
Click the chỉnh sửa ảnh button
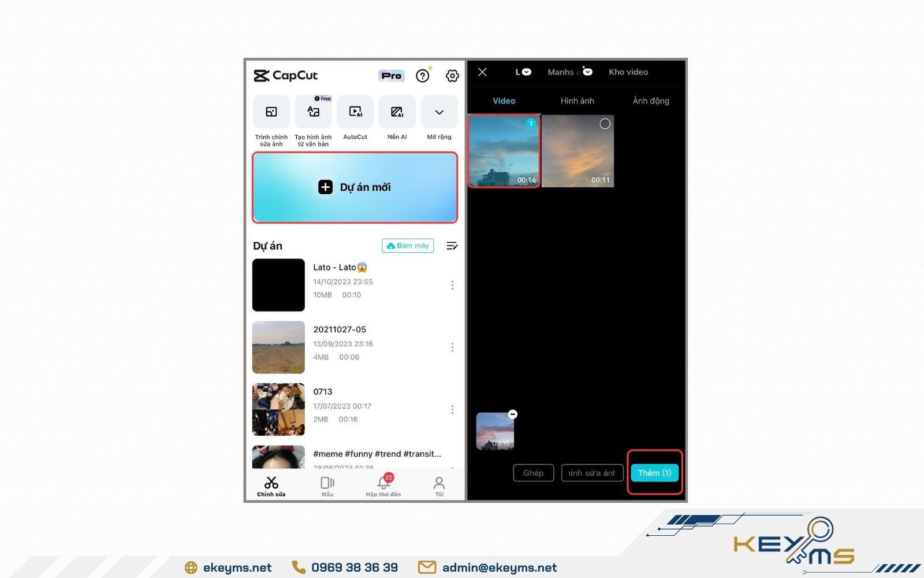[593, 473]
